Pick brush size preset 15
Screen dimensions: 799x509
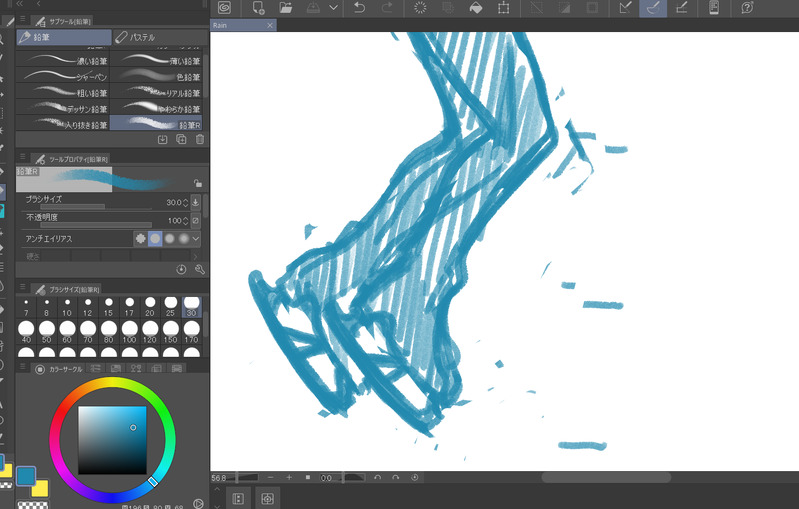tap(109, 307)
